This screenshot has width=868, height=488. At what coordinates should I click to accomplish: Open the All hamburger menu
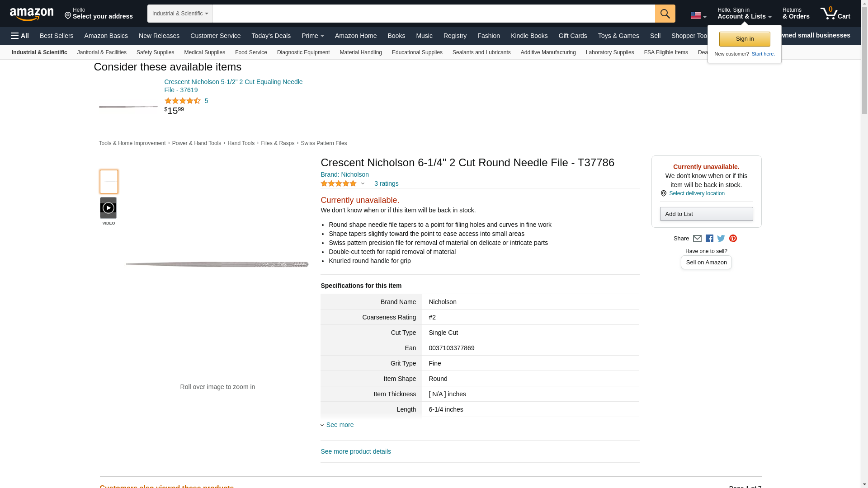(20, 36)
